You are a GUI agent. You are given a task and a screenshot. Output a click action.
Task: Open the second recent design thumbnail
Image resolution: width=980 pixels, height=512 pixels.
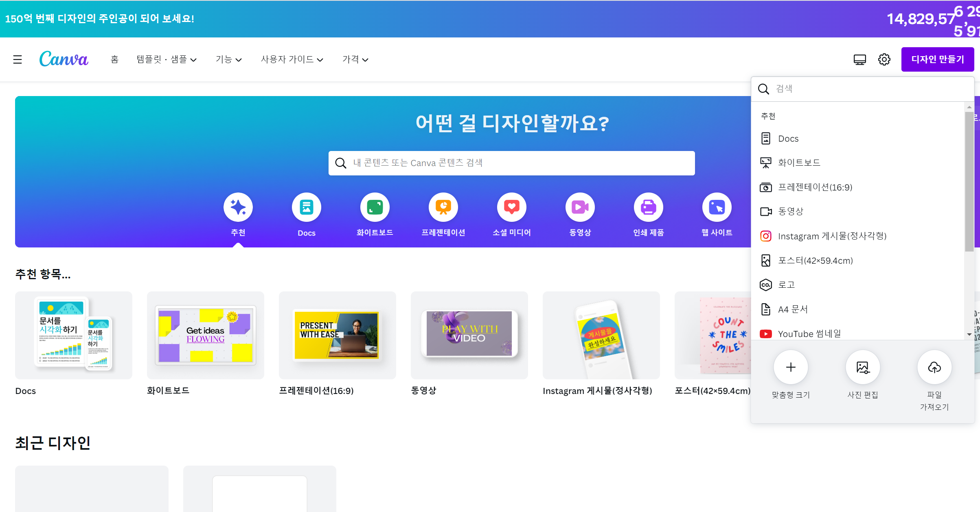pos(260,489)
